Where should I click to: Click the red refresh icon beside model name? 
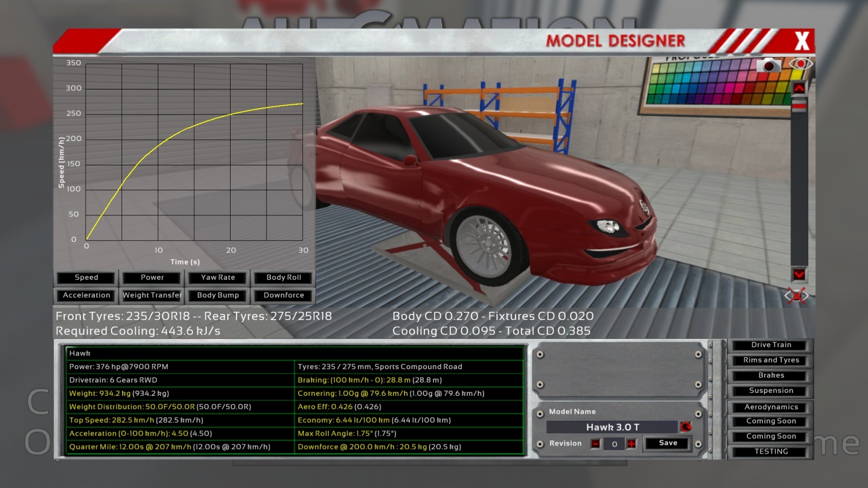coord(686,427)
